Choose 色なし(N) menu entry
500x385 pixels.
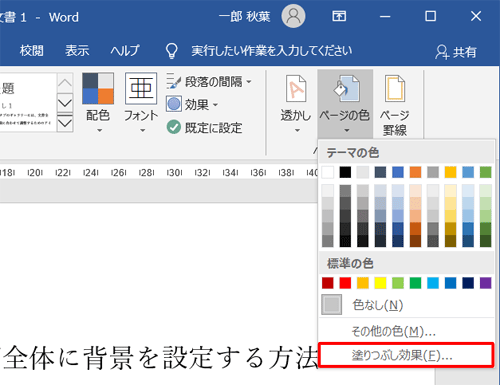tap(406, 305)
